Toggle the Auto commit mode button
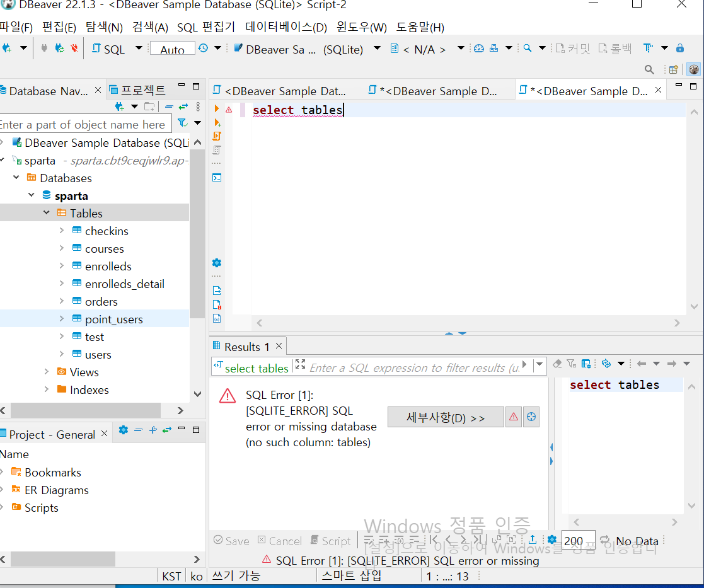Image resolution: width=704 pixels, height=588 pixels. tap(173, 49)
